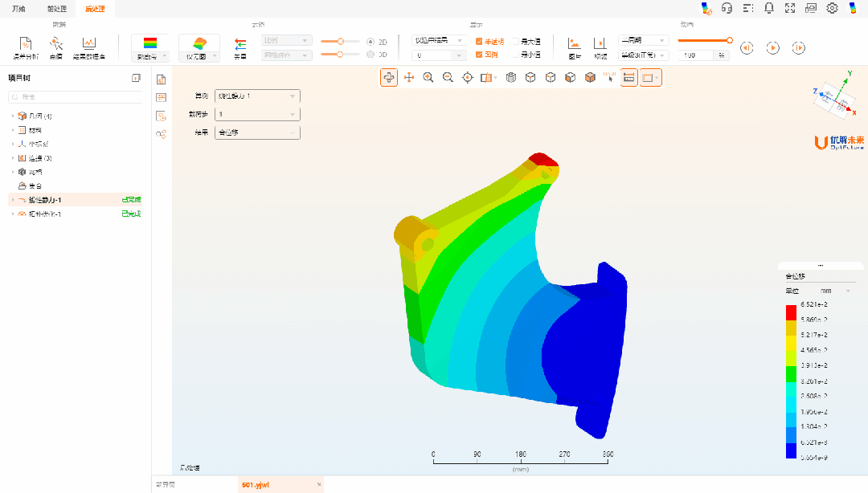The image size is (868, 493).
Task: Expand the 网格 mesh tree node
Action: [13, 172]
